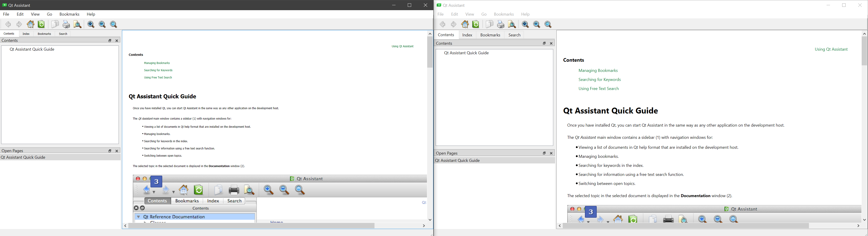The width and height of the screenshot is (868, 236).
Task: Float the Open Pages panel in right window
Action: click(x=544, y=153)
